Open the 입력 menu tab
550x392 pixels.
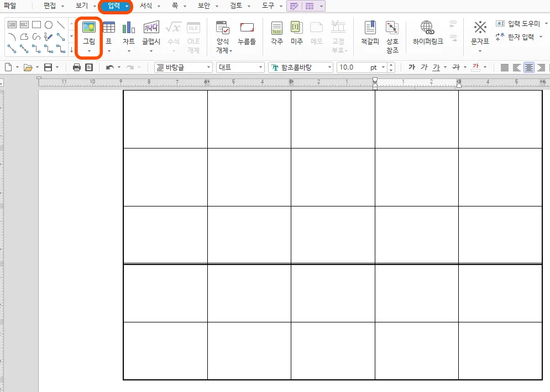(x=114, y=6)
